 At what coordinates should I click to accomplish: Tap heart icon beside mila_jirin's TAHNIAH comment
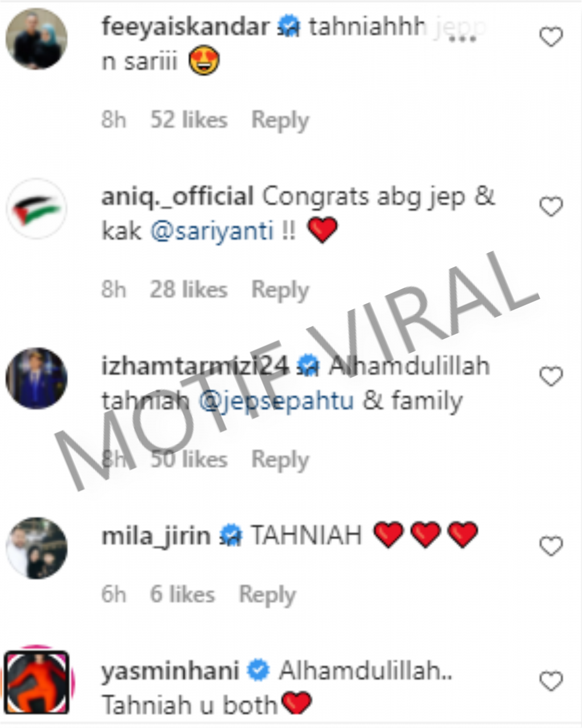point(551,546)
